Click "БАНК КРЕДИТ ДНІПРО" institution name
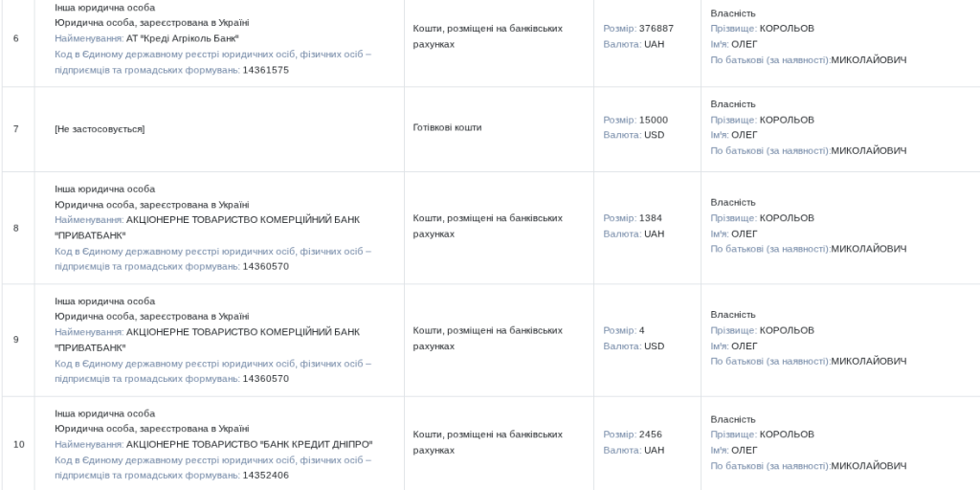This screenshot has width=980, height=490. coord(250,444)
